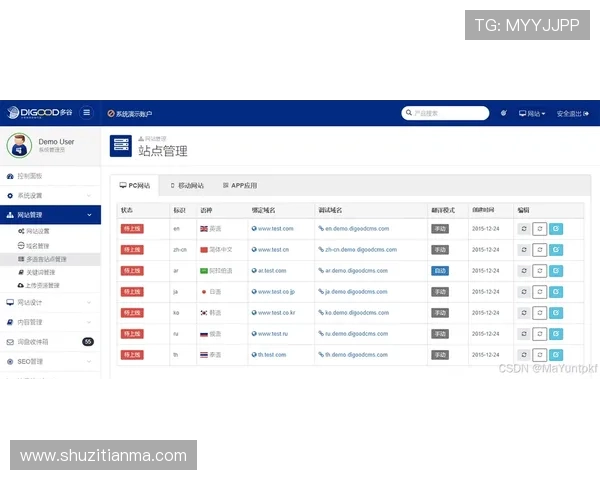This screenshot has width=600, height=480.
Task: Click the gray refresh icon in the zh-cn row
Action: click(523, 250)
